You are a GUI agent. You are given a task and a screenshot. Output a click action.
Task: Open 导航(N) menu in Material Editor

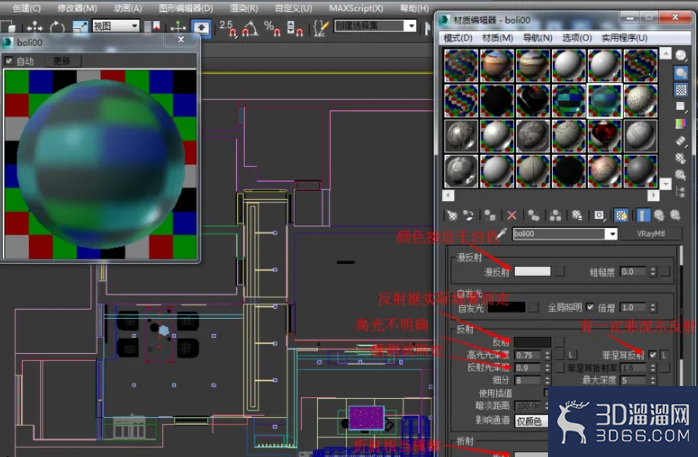(x=537, y=38)
